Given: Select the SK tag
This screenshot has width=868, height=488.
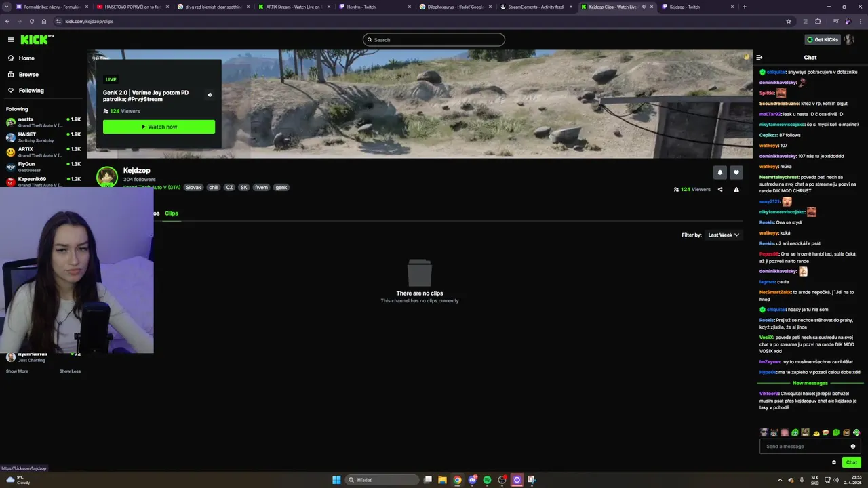Looking at the screenshot, I should (244, 188).
